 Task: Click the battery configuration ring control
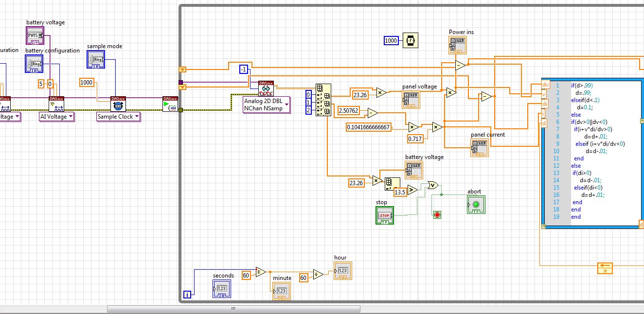35,64
